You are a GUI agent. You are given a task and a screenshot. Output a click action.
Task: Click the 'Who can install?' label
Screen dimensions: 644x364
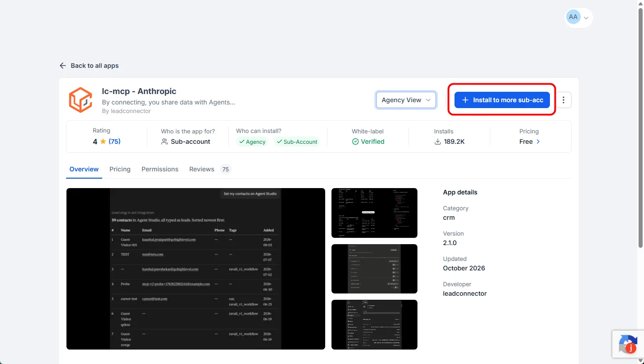pyautogui.click(x=259, y=131)
